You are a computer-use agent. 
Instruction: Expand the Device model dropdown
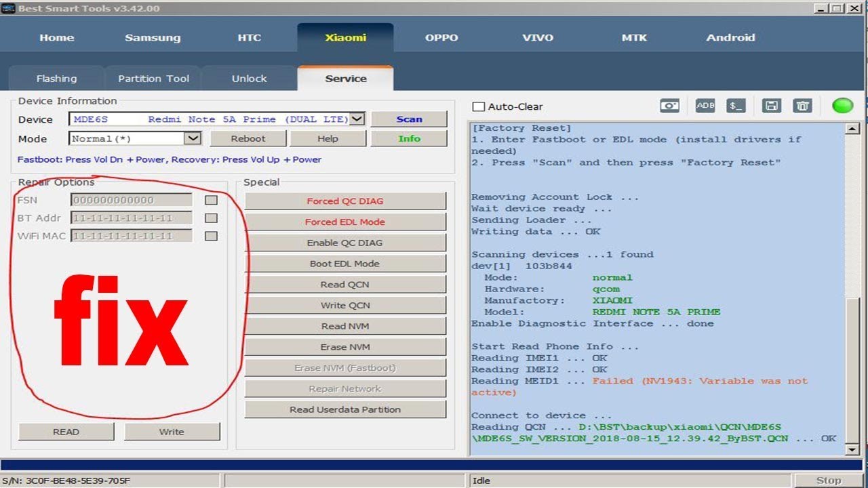click(357, 119)
